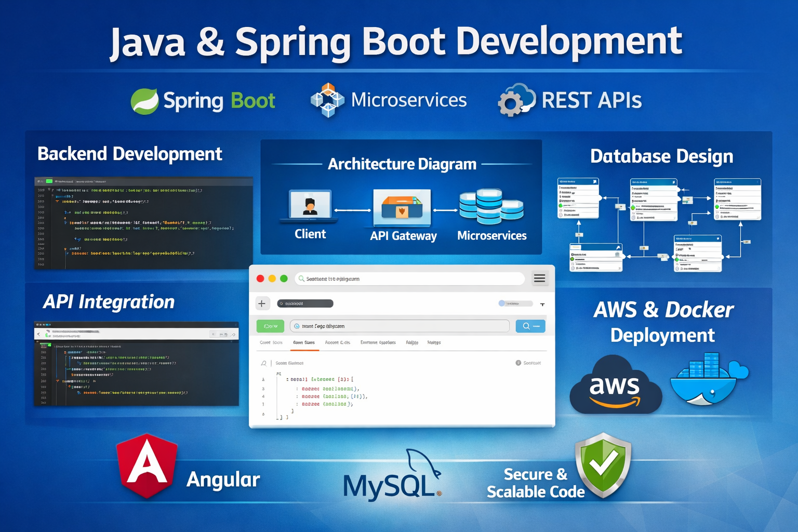
Task: Click the REST APIs gear-cloud icon
Action: [x=516, y=100]
